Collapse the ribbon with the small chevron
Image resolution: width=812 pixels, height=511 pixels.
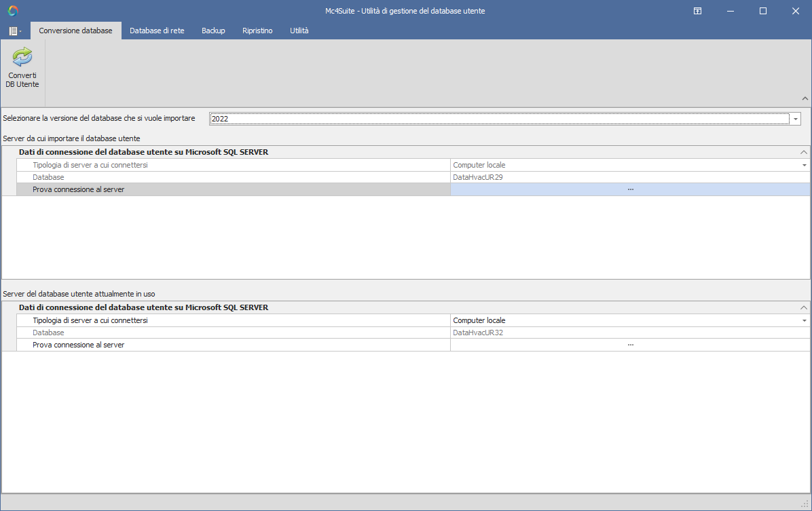point(805,99)
